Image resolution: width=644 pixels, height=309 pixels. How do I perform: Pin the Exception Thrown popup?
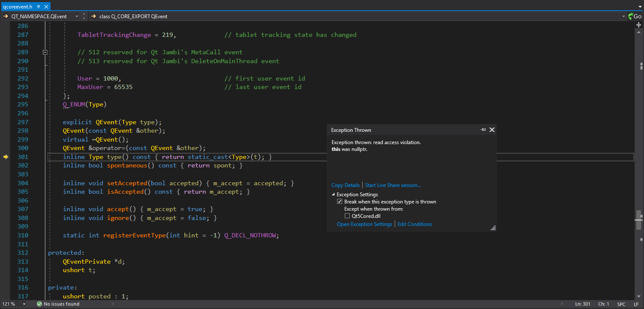[x=483, y=130]
